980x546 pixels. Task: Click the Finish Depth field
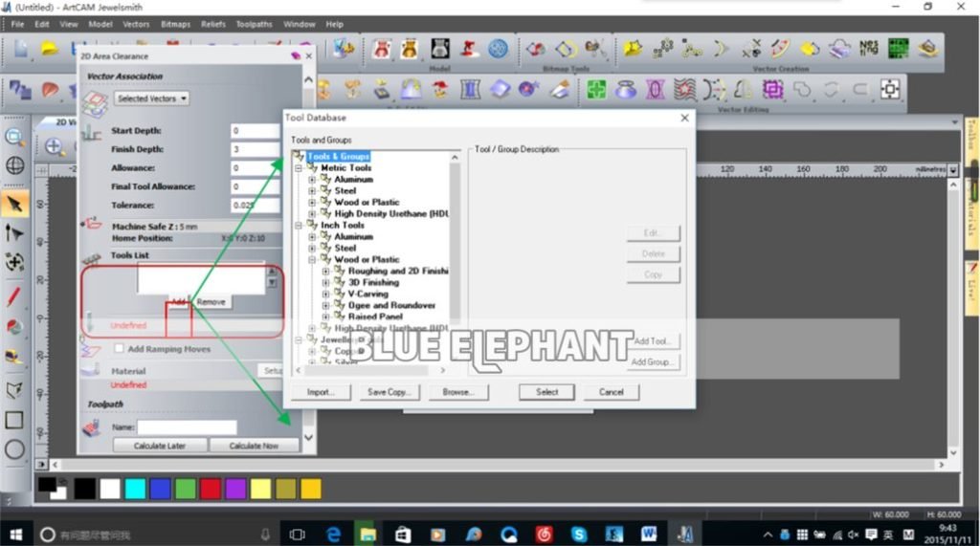click(256, 149)
